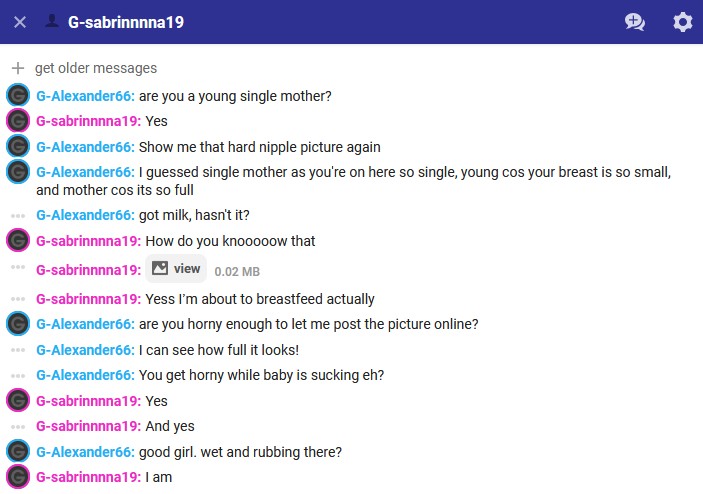Click G-sabrinnnna19 username on the attachment row

(88, 270)
